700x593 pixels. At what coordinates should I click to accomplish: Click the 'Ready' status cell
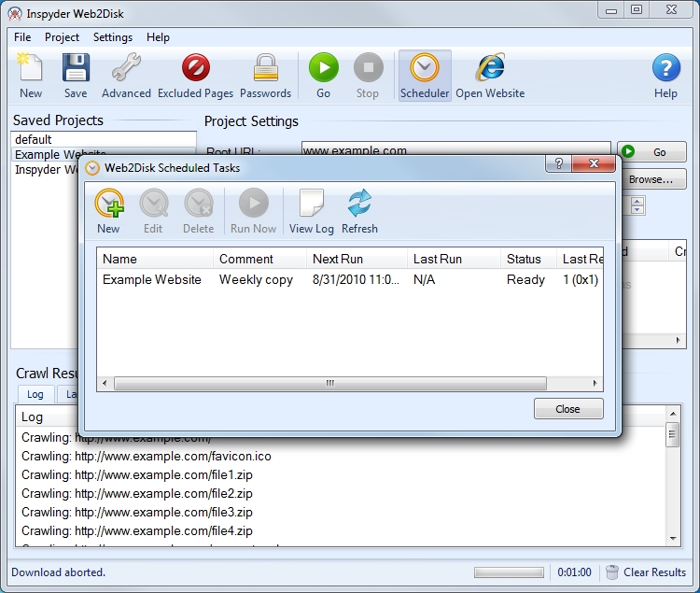[525, 279]
